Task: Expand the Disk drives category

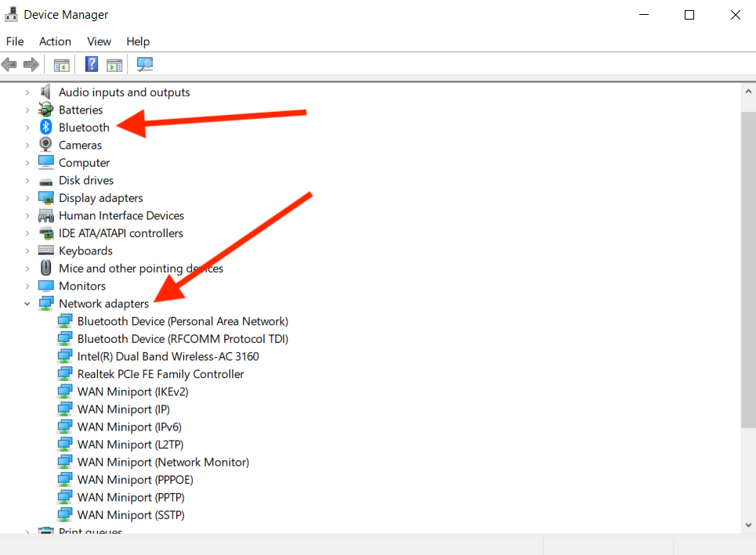Action: point(28,180)
